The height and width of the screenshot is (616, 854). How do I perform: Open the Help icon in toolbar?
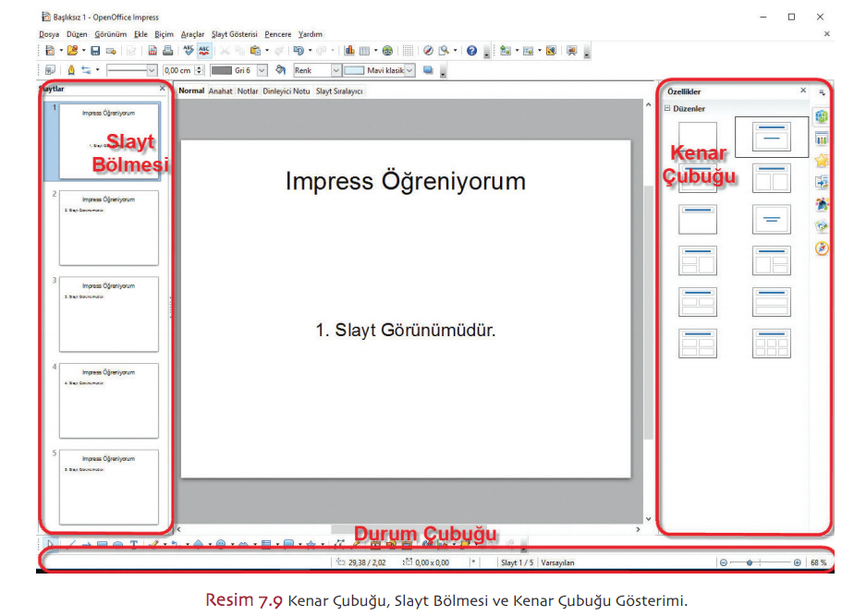point(471,51)
